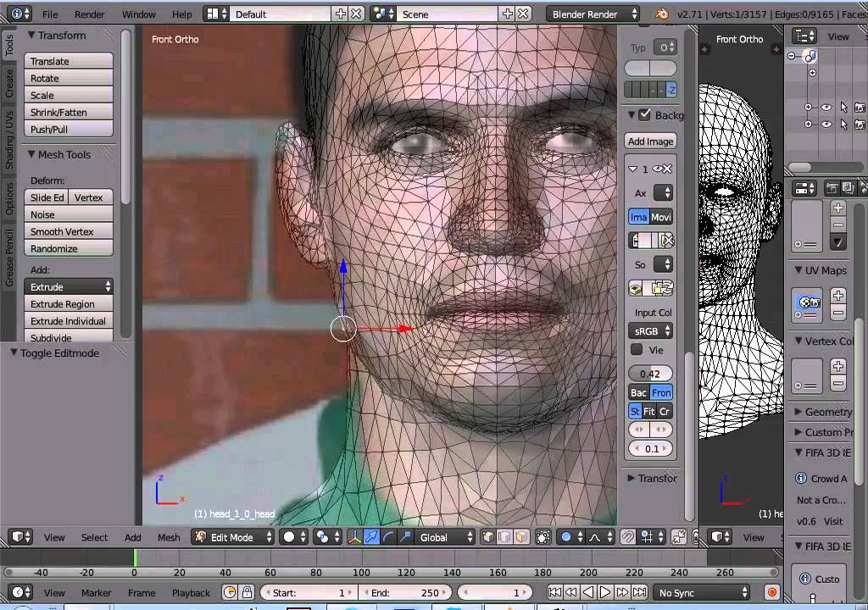
Task: Click the snap element type icon
Action: pos(651,537)
